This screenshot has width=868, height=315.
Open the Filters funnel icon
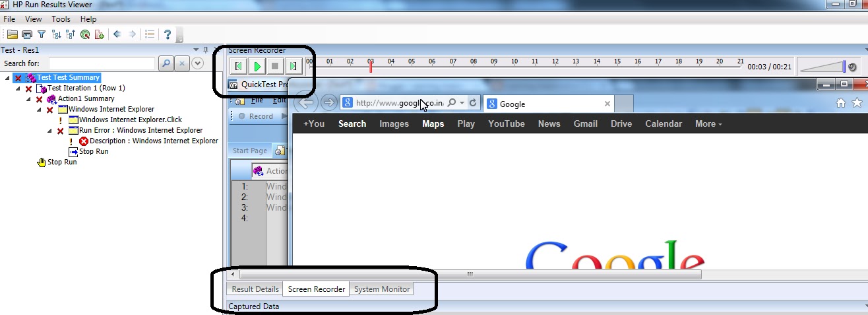(x=41, y=34)
